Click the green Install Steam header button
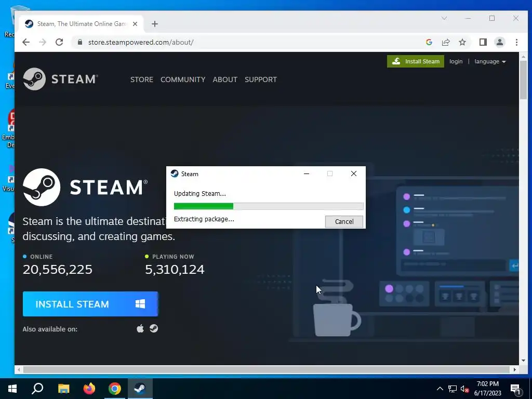This screenshot has height=399, width=532. coord(415,61)
